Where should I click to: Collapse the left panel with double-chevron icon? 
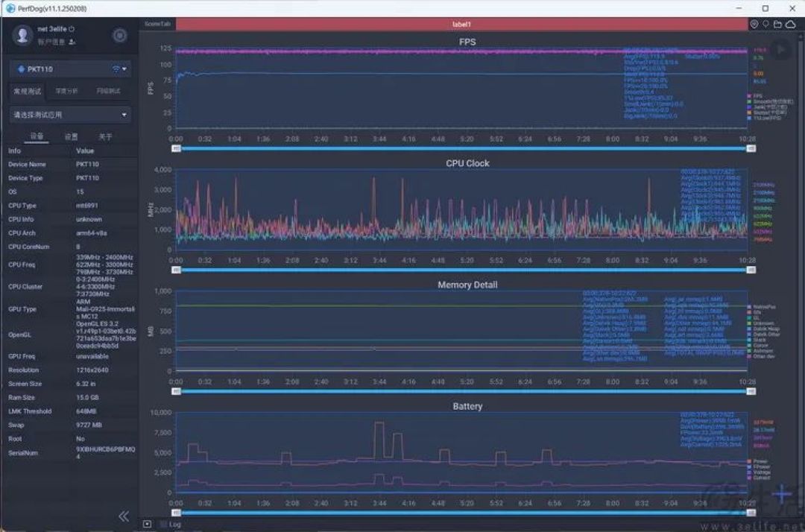point(124,516)
